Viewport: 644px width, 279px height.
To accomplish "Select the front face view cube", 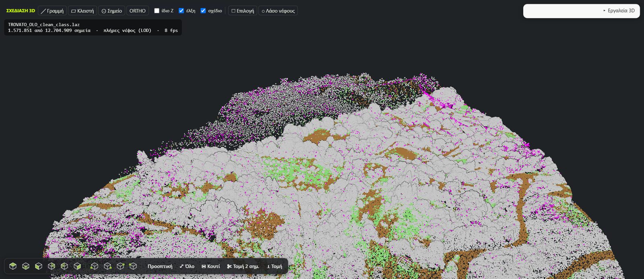I will tap(39, 266).
